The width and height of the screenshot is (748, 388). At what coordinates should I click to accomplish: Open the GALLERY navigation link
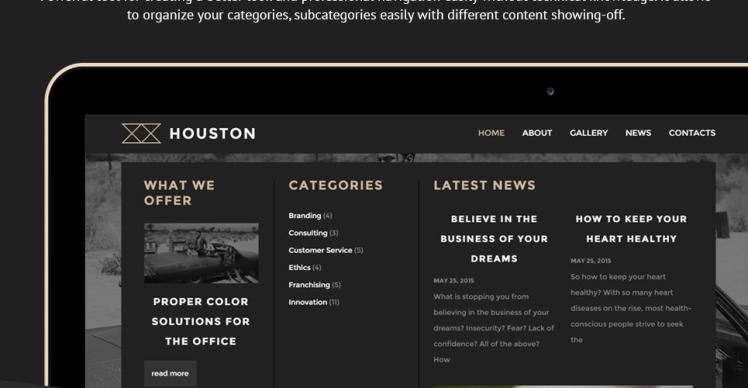click(589, 133)
